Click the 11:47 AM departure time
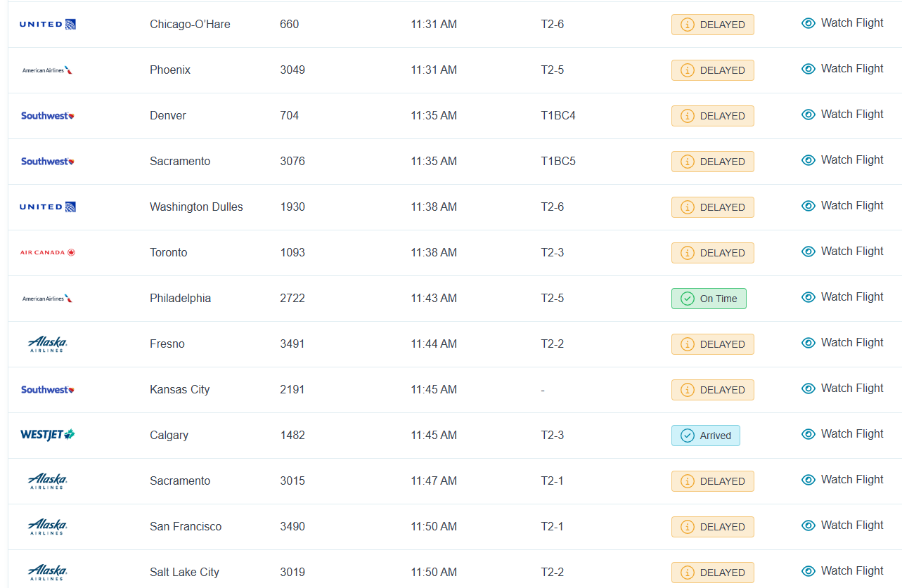This screenshot has width=902, height=588. 434,481
